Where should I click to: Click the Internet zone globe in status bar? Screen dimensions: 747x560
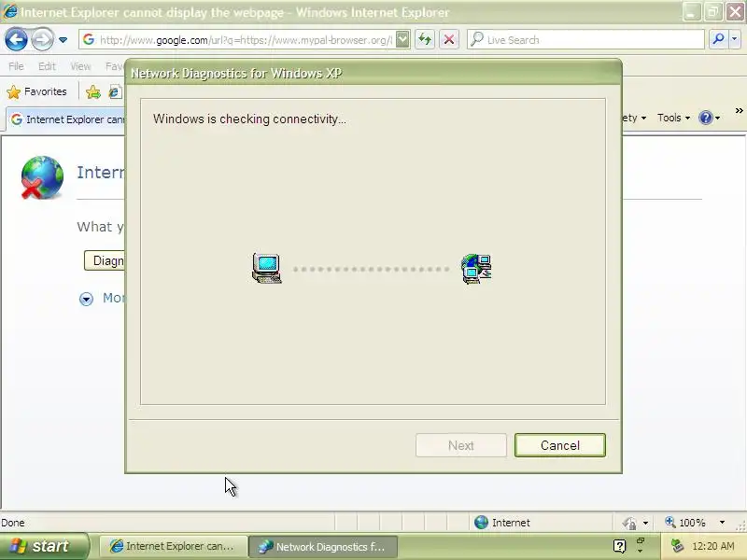pos(481,523)
